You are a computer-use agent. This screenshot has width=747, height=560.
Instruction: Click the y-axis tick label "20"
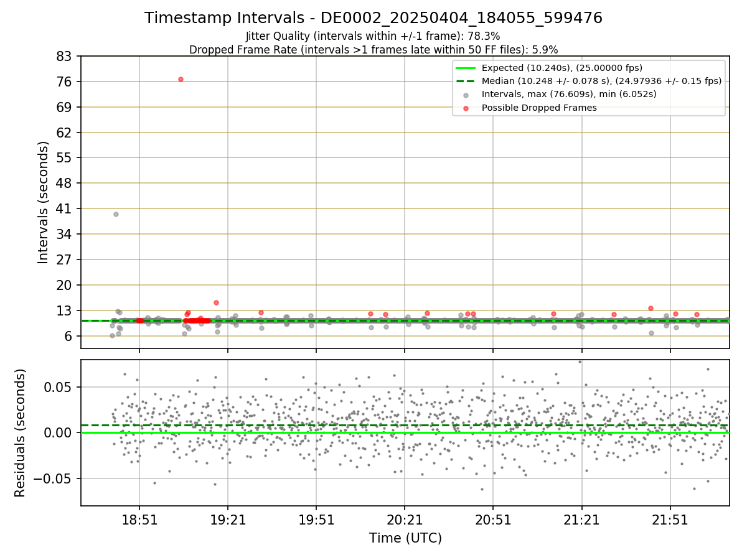pos(65,286)
